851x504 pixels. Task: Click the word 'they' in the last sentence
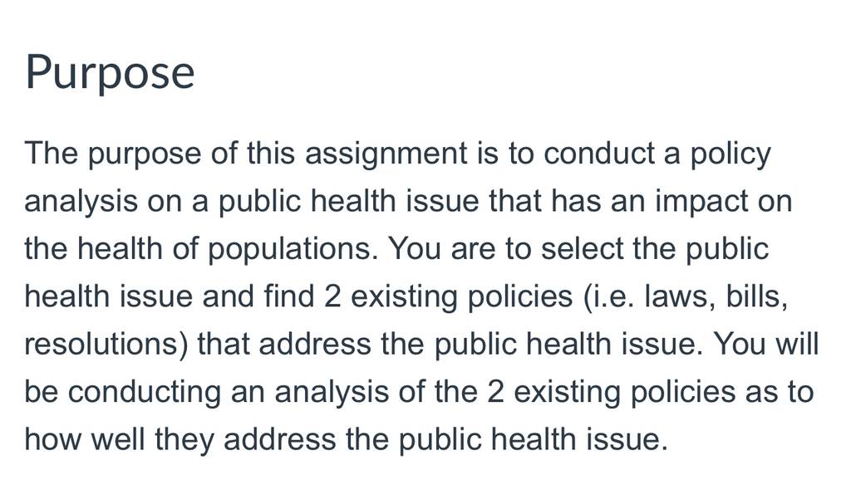[x=184, y=440]
